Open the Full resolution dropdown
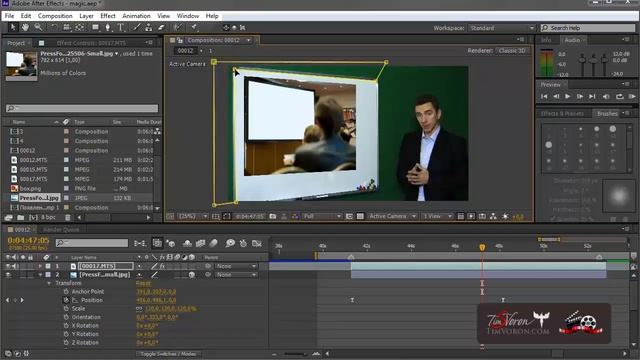 [322, 216]
